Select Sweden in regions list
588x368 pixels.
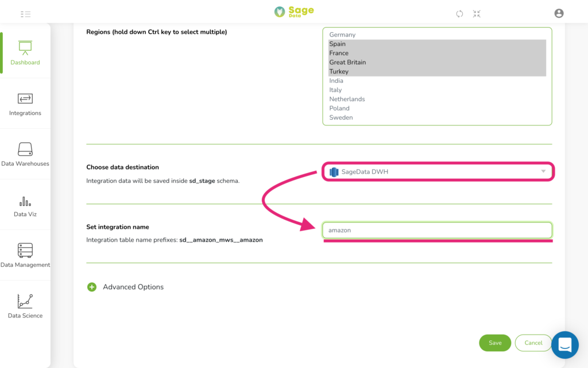pos(437,117)
